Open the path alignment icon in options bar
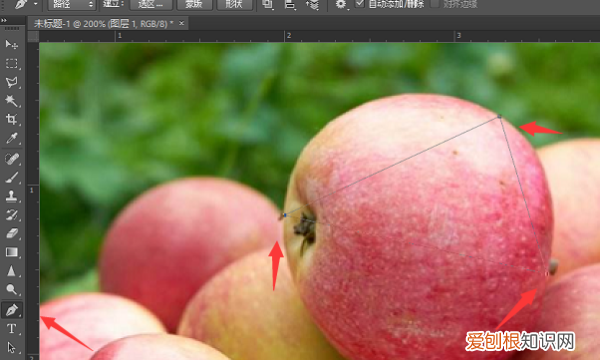 (290, 5)
